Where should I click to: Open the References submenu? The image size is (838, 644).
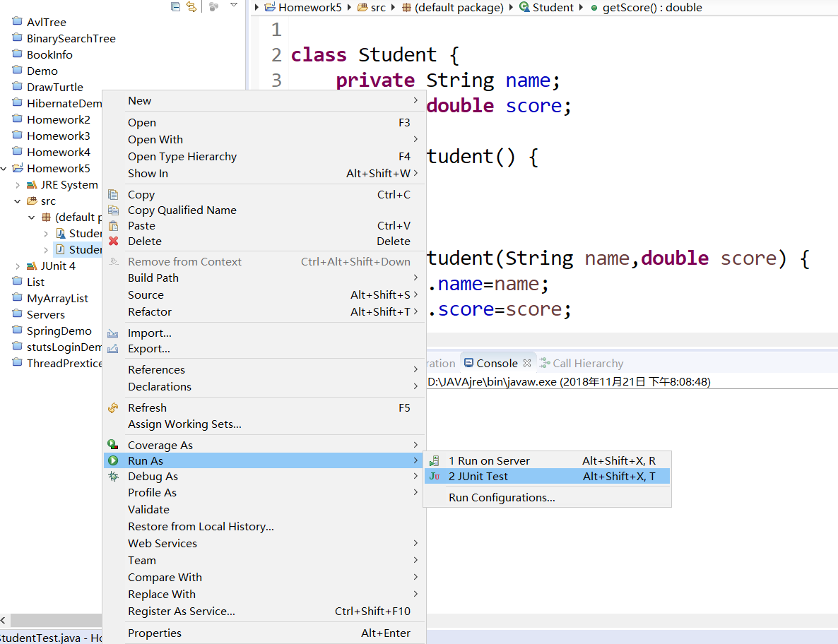[264, 369]
